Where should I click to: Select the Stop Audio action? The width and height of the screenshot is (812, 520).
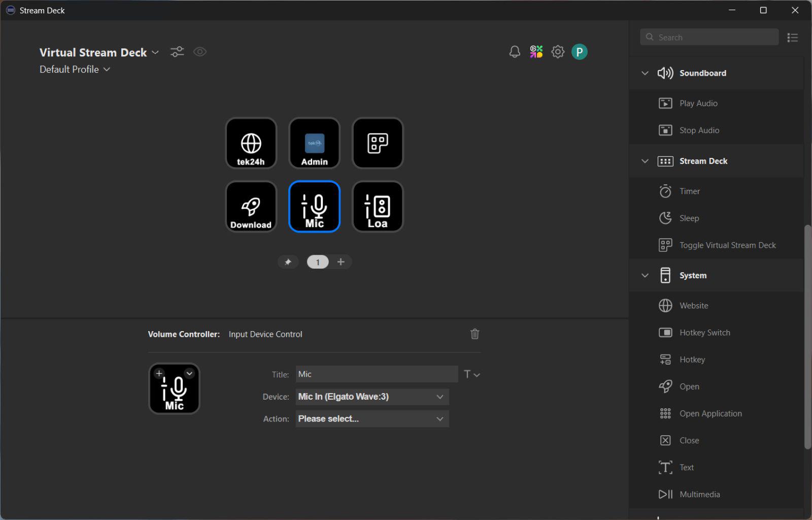point(699,130)
